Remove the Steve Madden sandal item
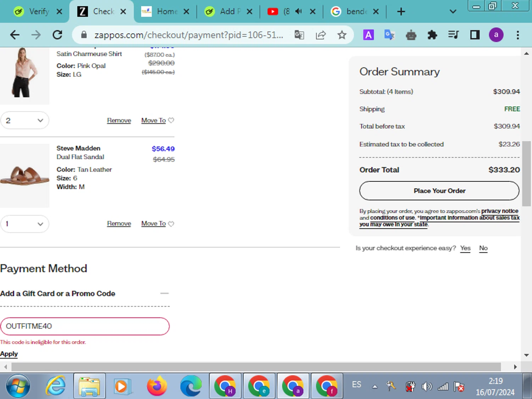Image resolution: width=532 pixels, height=399 pixels. [119, 224]
